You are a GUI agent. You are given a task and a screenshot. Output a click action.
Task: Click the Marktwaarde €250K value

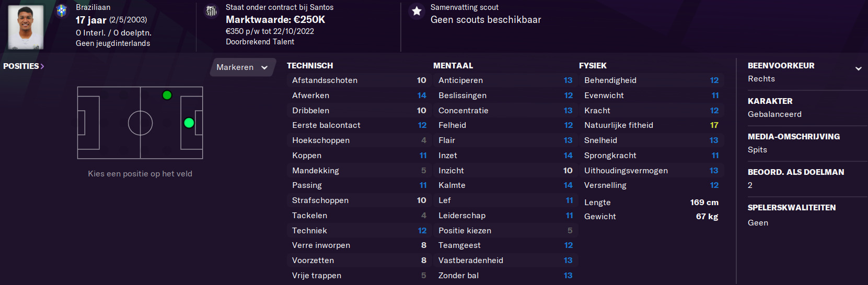click(275, 19)
